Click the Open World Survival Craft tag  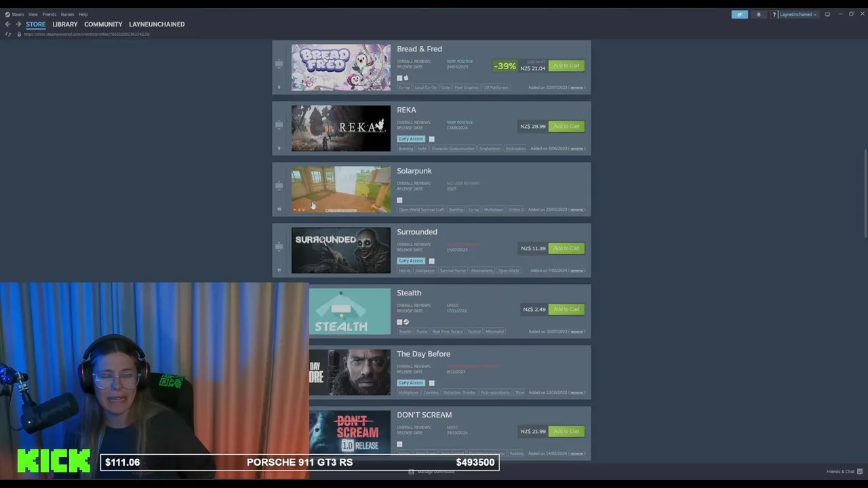[421, 209]
